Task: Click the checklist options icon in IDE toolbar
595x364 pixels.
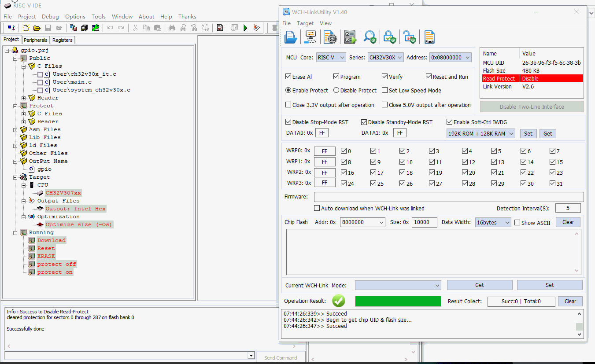Action: (220, 28)
